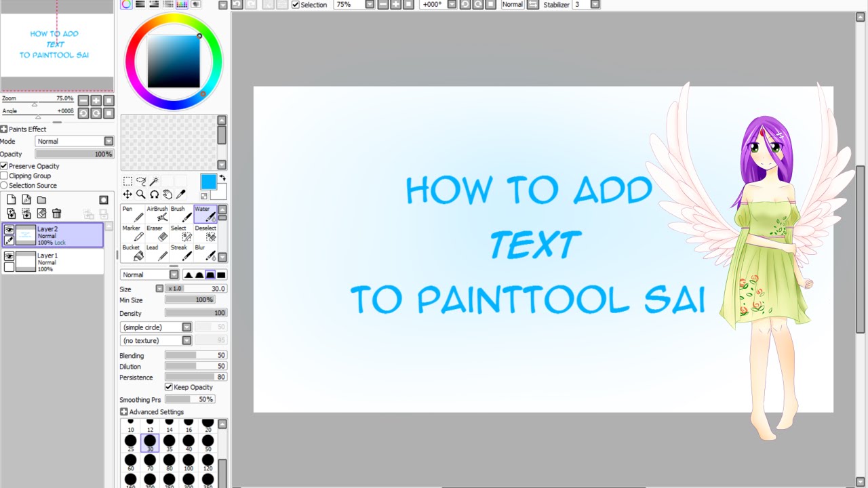Select the Selection Source radio button
The width and height of the screenshot is (868, 488).
(4, 185)
